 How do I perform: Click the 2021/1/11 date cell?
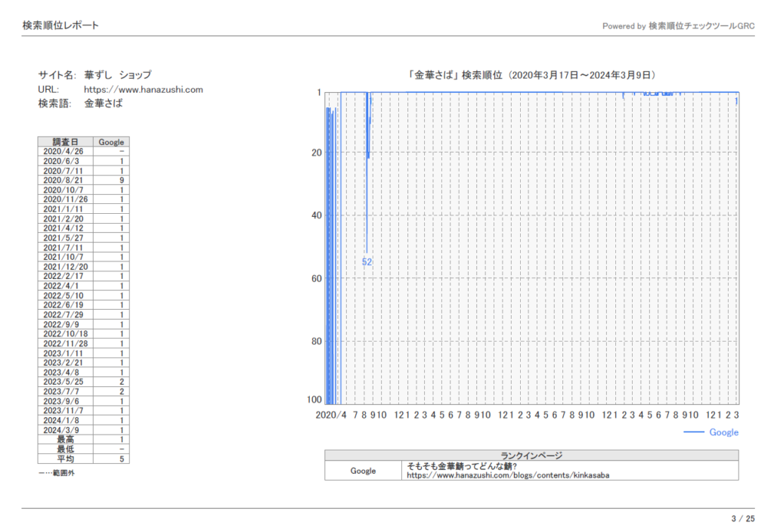(65, 209)
